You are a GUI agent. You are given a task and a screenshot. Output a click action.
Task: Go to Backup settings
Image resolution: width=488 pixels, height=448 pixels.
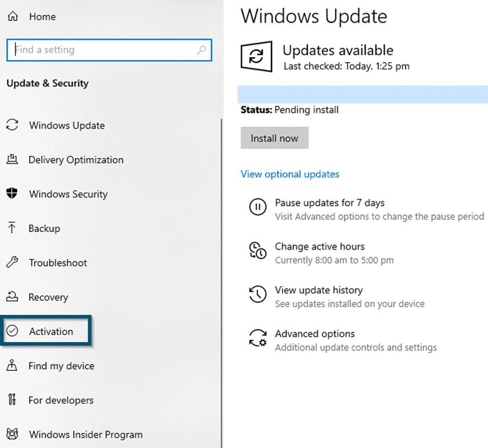click(x=44, y=229)
